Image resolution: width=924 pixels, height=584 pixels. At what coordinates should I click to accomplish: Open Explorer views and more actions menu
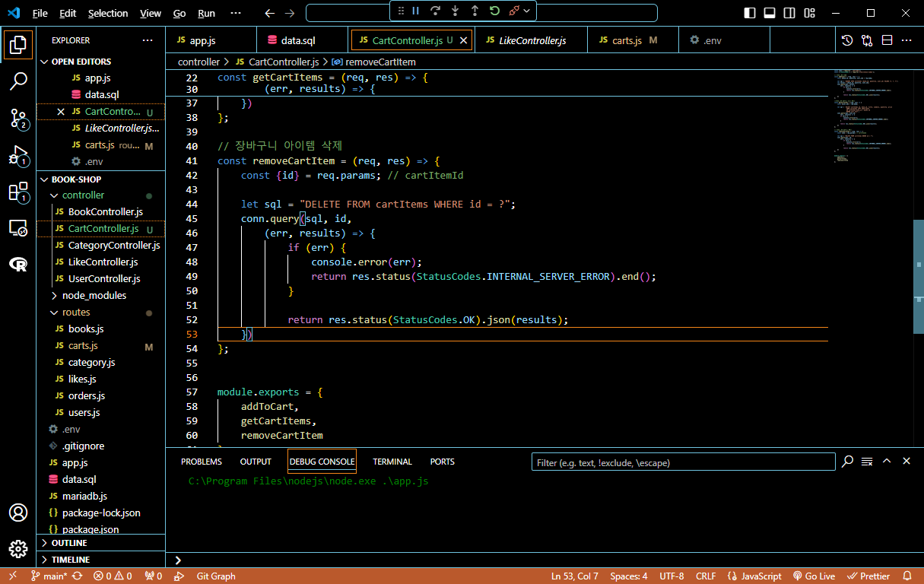pos(148,40)
